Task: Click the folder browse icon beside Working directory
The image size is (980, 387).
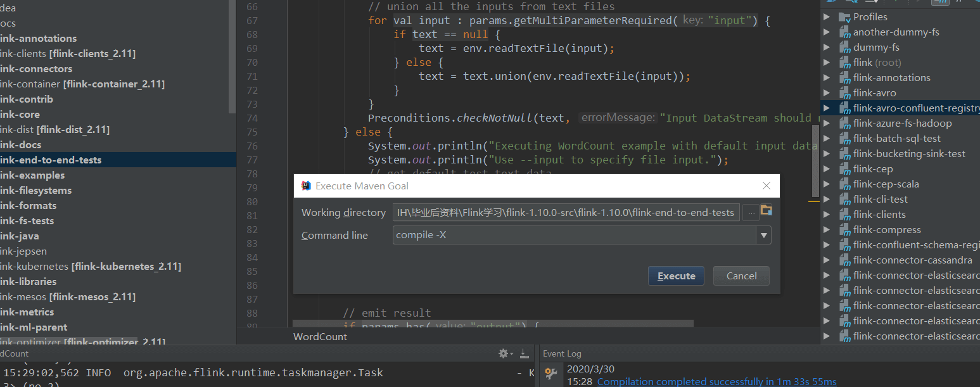Action: 766,211
